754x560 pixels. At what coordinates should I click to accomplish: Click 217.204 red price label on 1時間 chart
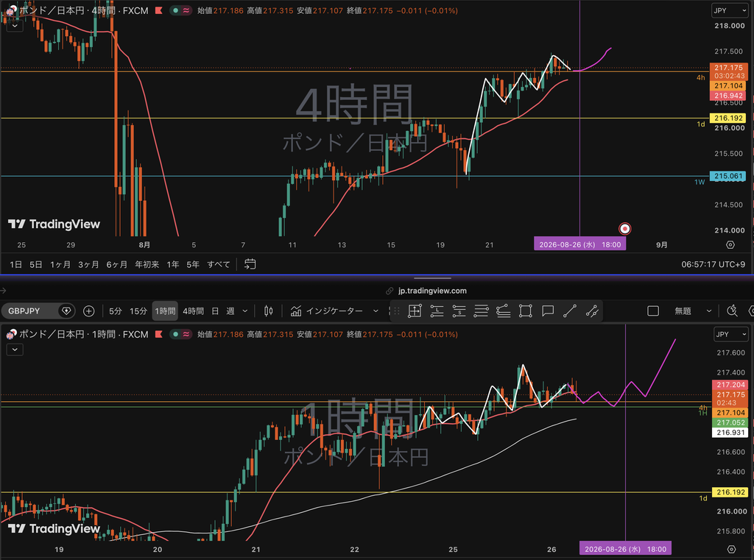point(730,385)
